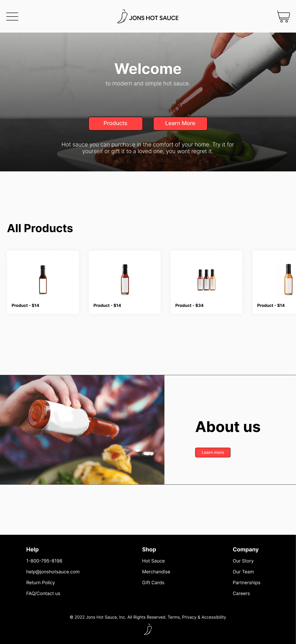Click the About us hot sauce photo
The image size is (296, 644).
[x=82, y=430]
